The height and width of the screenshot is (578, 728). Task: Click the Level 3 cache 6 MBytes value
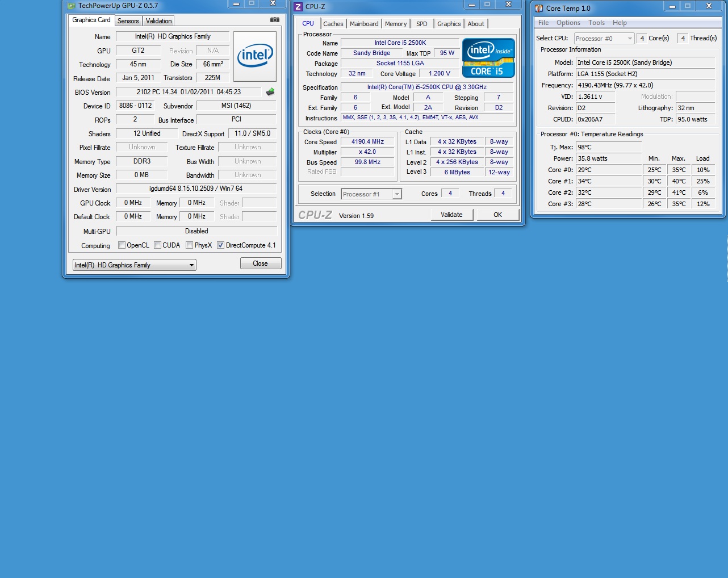coord(457,173)
